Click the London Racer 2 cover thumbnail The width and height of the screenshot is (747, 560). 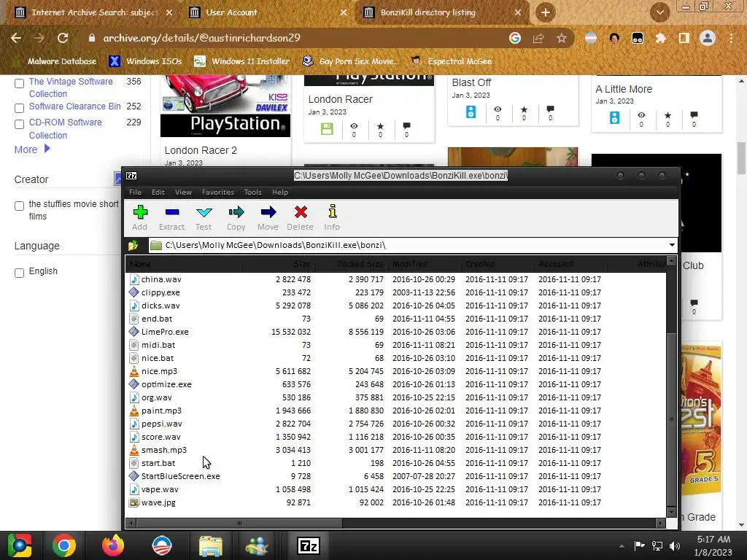(x=225, y=106)
